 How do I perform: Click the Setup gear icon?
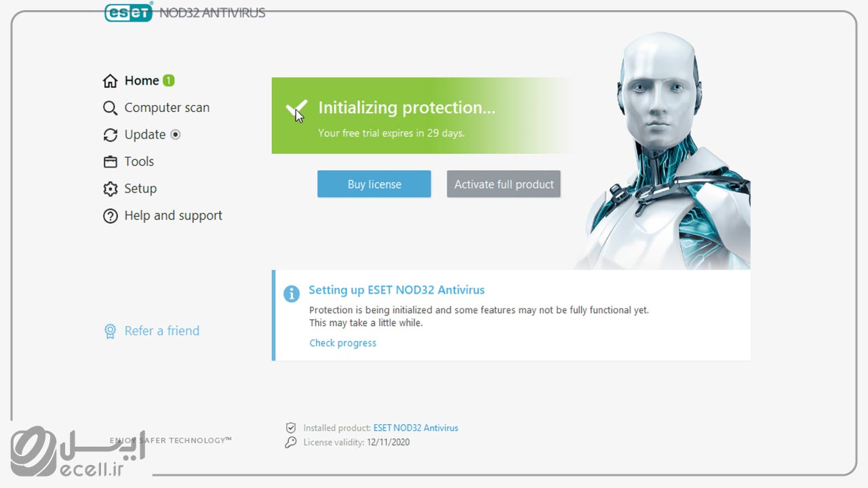tap(110, 189)
